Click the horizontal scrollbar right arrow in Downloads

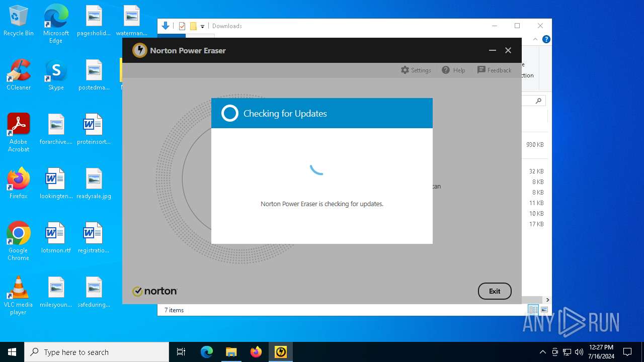pyautogui.click(x=547, y=300)
